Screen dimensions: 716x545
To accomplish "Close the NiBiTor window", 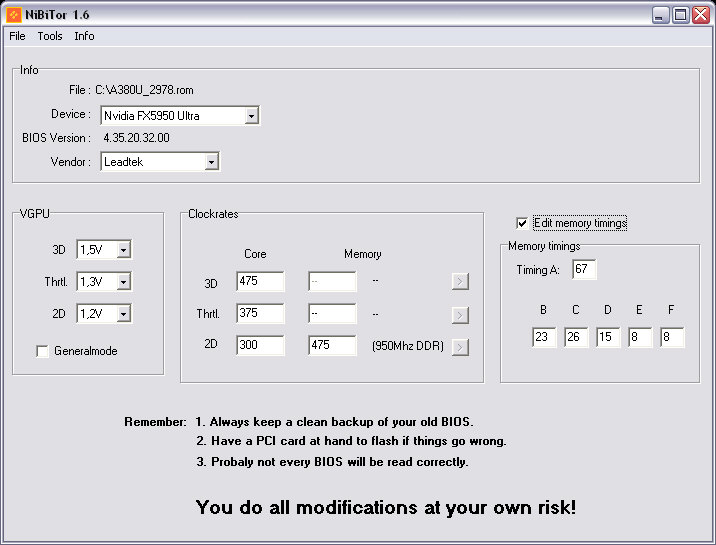I will click(701, 15).
